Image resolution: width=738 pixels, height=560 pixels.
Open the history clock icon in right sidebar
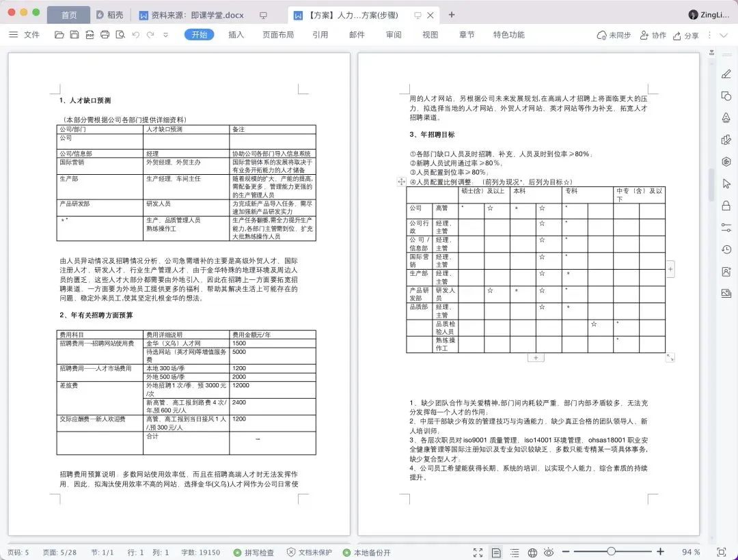pyautogui.click(x=726, y=250)
